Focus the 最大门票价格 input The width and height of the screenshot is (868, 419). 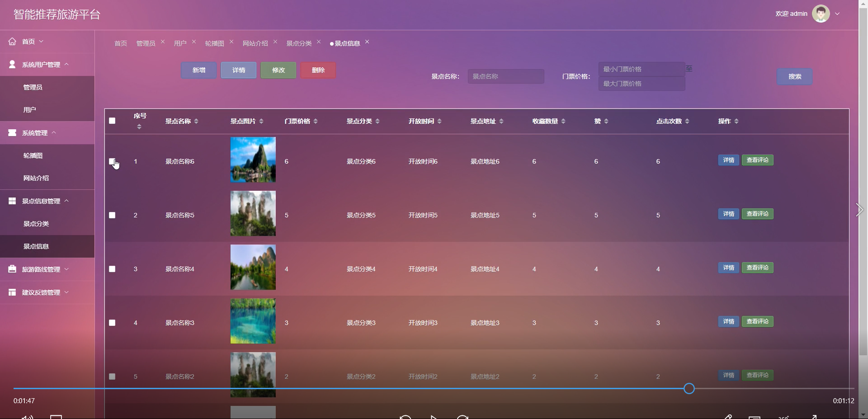(x=642, y=84)
